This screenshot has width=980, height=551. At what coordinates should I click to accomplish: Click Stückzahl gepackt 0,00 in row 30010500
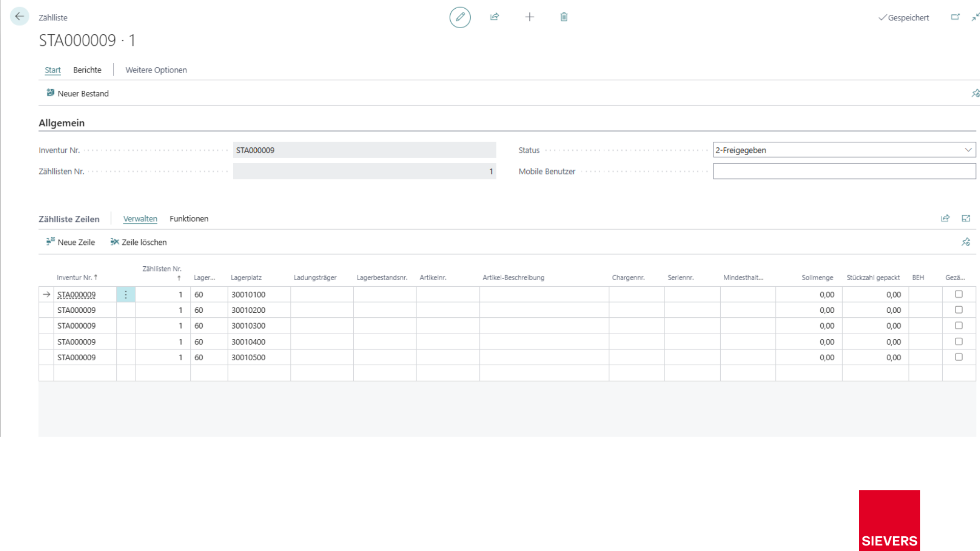875,358
